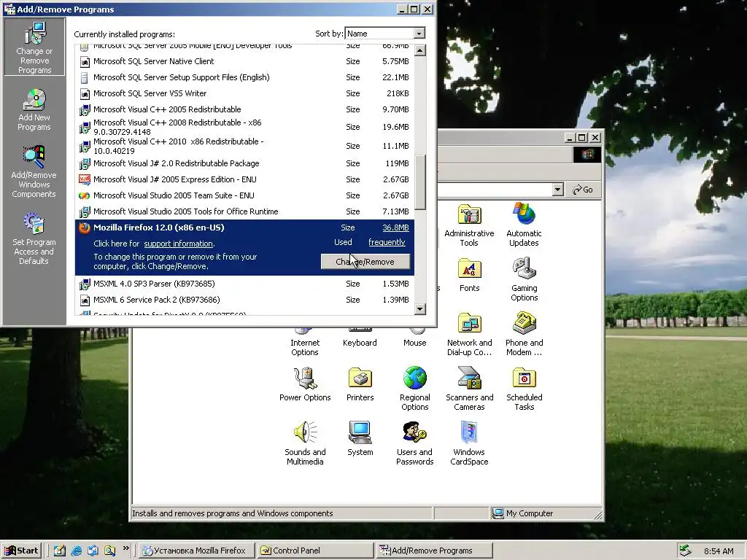
Task: Open System in Control Panel
Action: click(360, 439)
